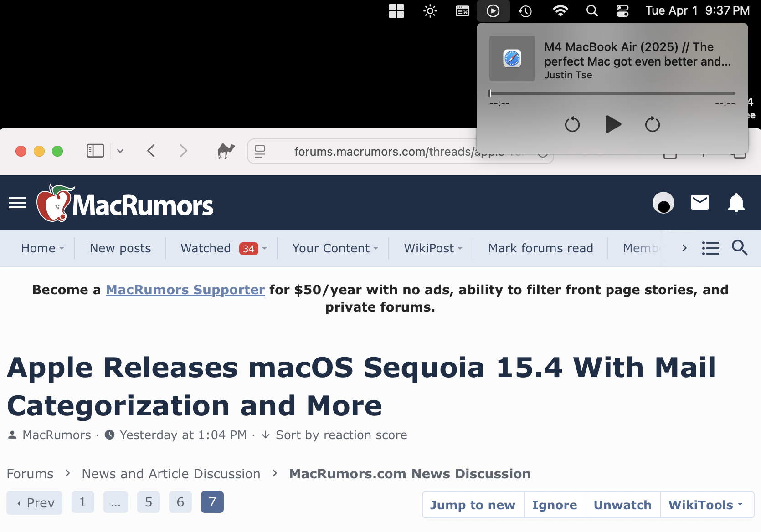Go to the Prev page

[35, 503]
